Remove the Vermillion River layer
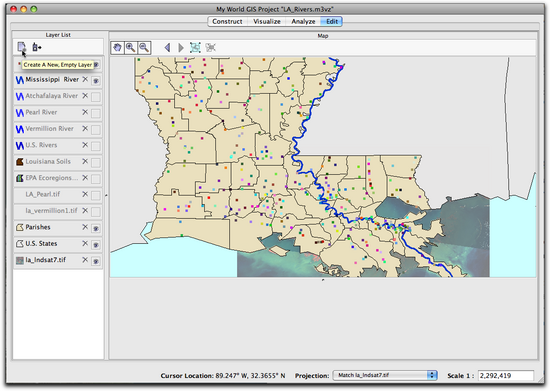This screenshot has width=550, height=391. pyautogui.click(x=85, y=129)
